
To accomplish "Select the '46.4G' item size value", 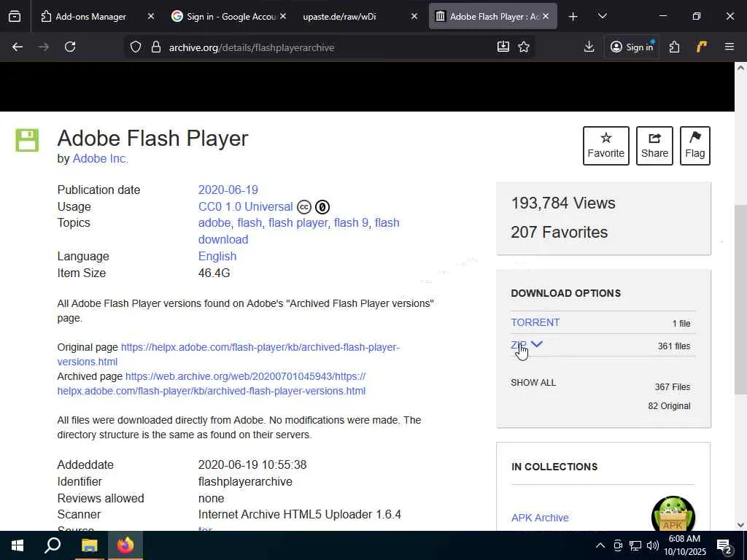I will click(x=214, y=273).
